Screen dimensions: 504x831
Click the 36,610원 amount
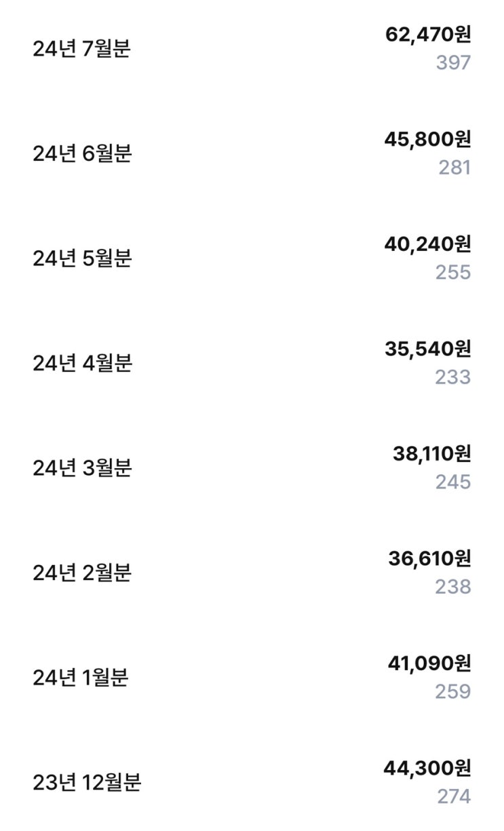click(x=429, y=558)
